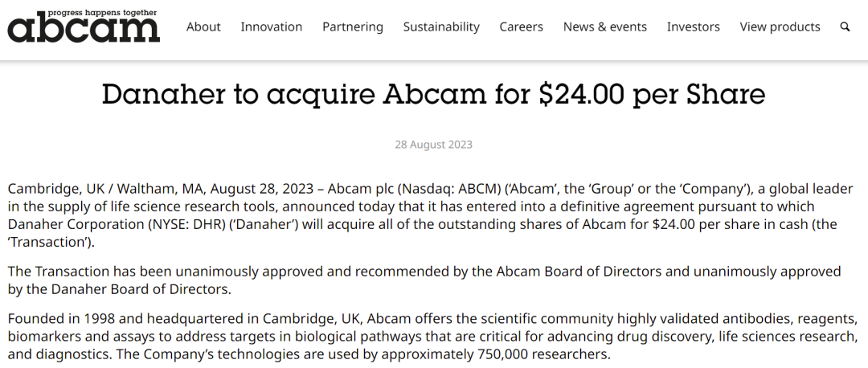Select Partnering in the navigation bar
Screen dimensions: 868x368
(x=353, y=27)
